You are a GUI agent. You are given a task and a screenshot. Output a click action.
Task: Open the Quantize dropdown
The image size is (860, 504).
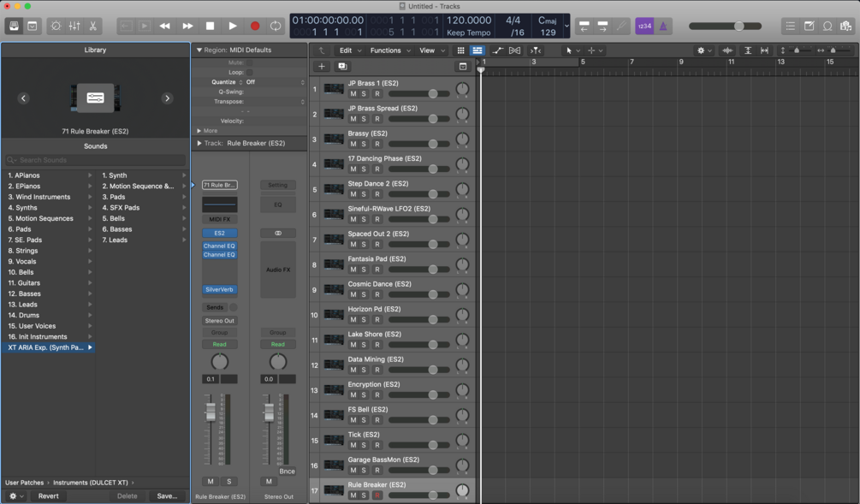pyautogui.click(x=275, y=82)
